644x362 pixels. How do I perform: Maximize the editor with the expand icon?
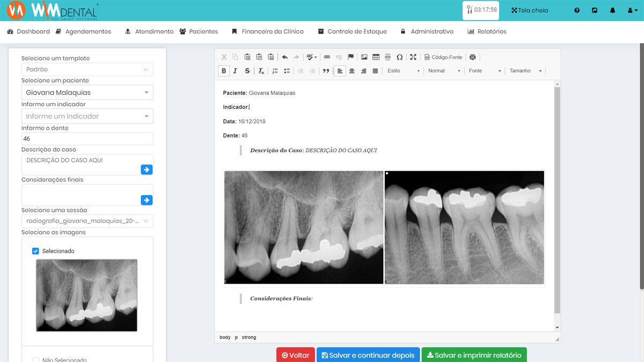(x=413, y=57)
